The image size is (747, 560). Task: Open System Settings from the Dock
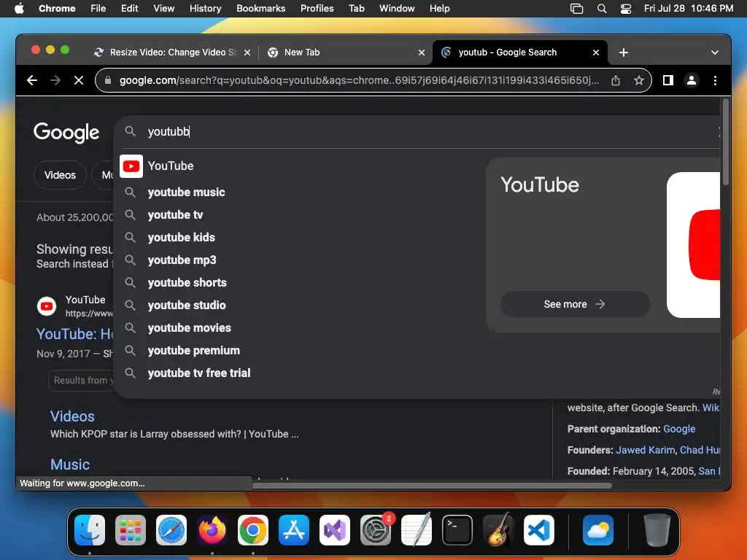[376, 530]
